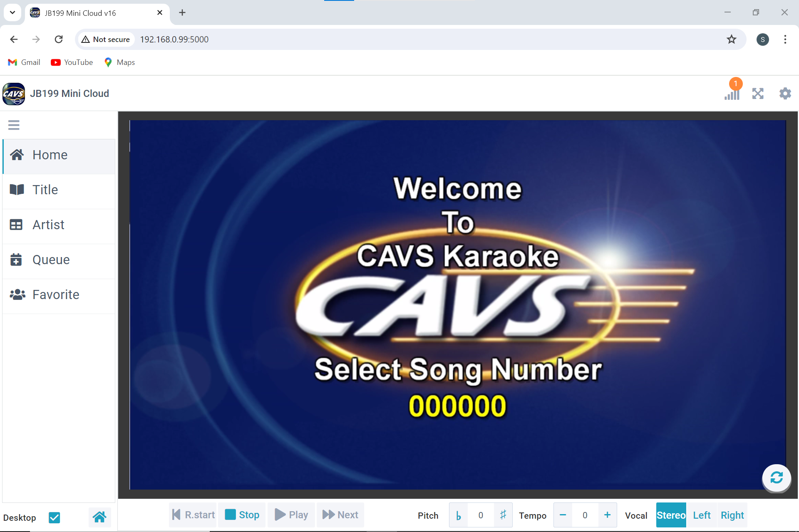Start playback with Play button
Viewport: 799px width, 532px height.
click(291, 515)
